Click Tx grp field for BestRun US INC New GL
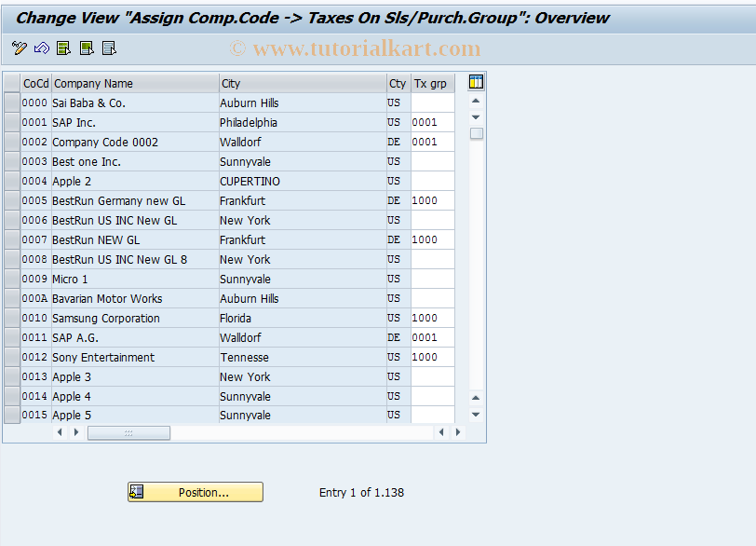The width and height of the screenshot is (756, 546). pos(433,220)
